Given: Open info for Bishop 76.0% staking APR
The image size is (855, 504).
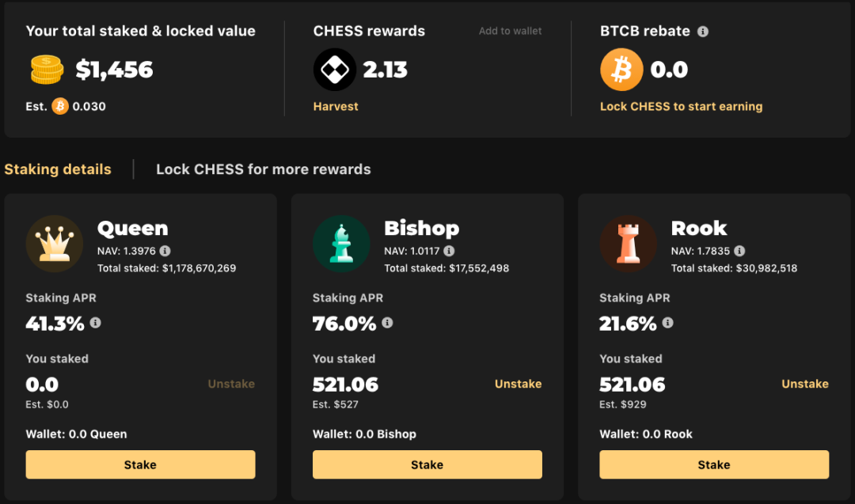Looking at the screenshot, I should pyautogui.click(x=387, y=323).
